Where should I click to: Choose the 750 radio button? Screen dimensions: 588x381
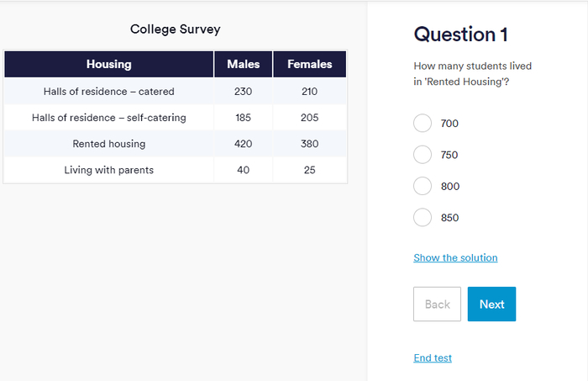coord(423,155)
